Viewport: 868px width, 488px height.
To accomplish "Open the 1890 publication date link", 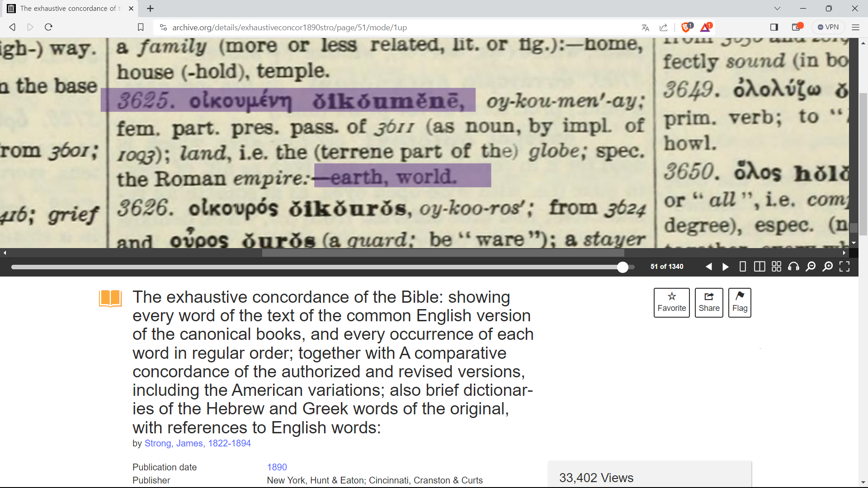I will (277, 467).
